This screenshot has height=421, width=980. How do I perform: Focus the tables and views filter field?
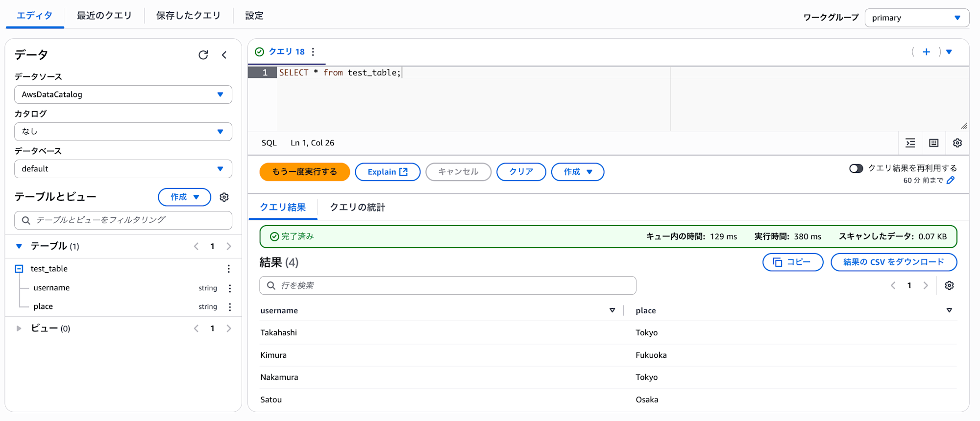[x=123, y=220]
